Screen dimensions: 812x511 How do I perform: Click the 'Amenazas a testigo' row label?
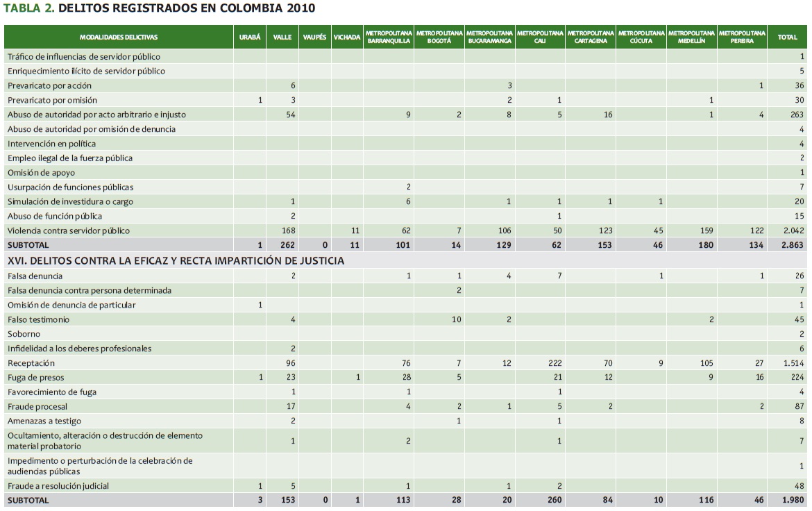[44, 421]
